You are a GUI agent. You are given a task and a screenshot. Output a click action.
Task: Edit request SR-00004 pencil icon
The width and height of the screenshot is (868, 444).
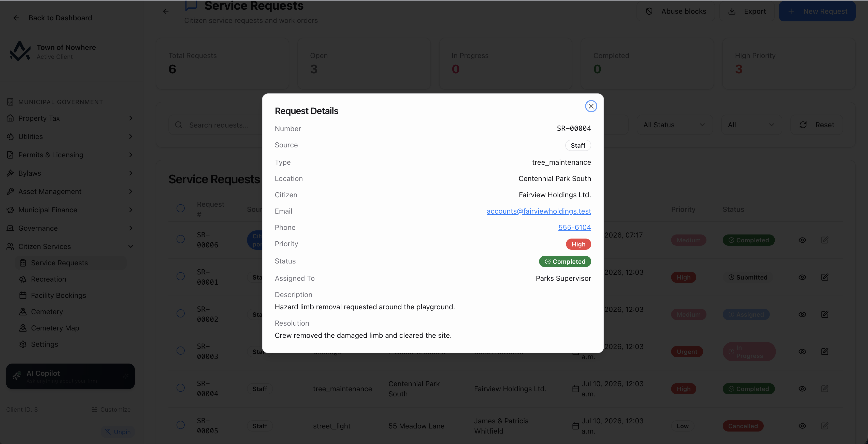[824, 389]
